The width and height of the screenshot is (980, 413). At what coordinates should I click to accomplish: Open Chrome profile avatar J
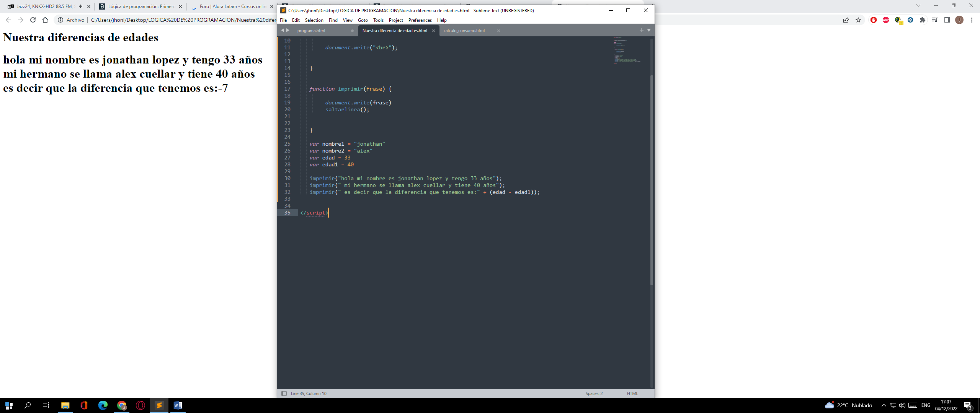(x=959, y=20)
